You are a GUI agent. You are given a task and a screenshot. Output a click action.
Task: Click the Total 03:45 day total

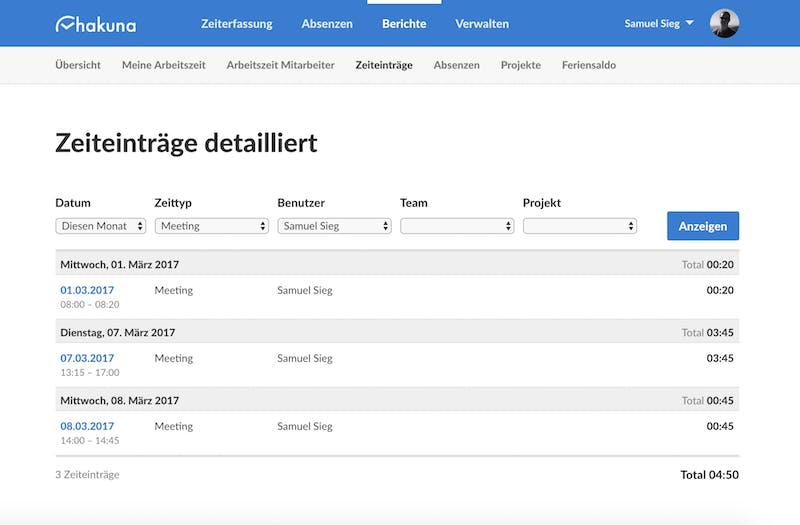point(708,333)
